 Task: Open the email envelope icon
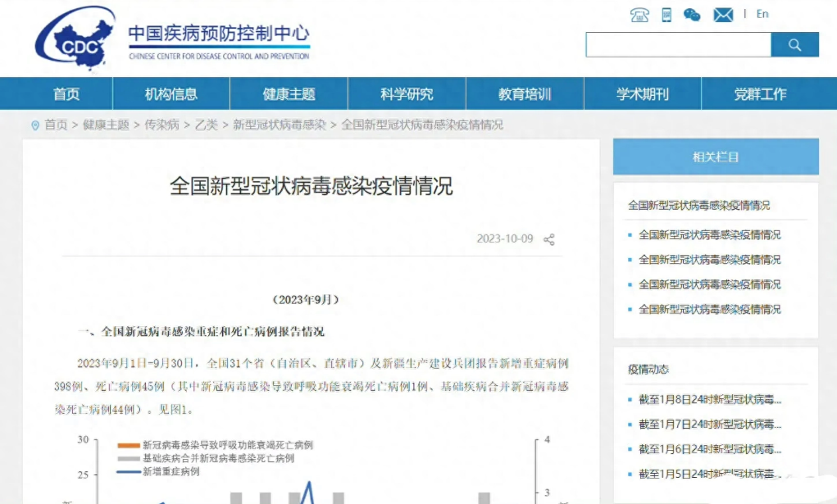click(x=722, y=15)
